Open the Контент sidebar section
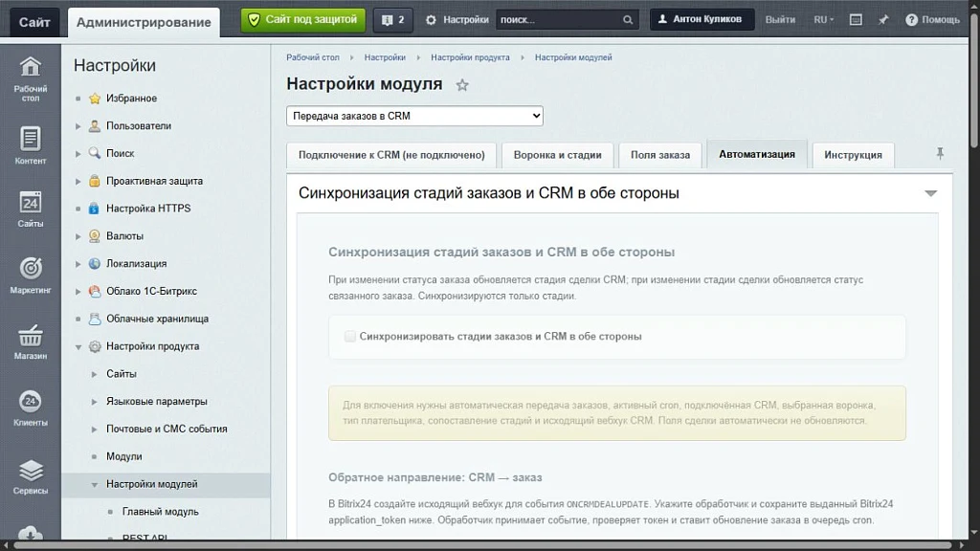 click(x=30, y=145)
